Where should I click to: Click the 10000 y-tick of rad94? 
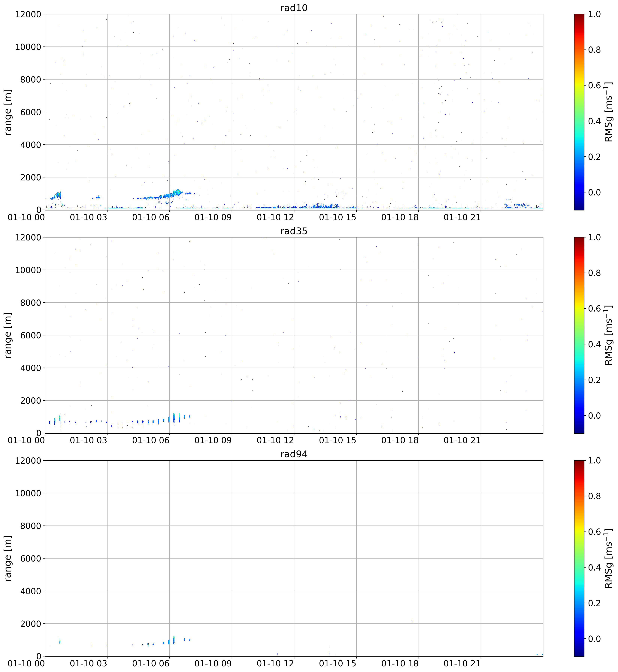(28, 493)
